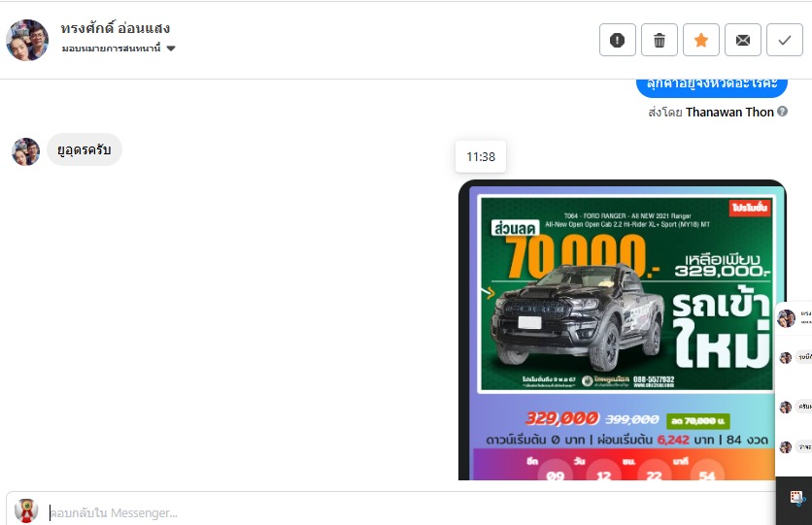Open first conversation in right side panel
Screen dimensions: 812x525
tap(794, 317)
